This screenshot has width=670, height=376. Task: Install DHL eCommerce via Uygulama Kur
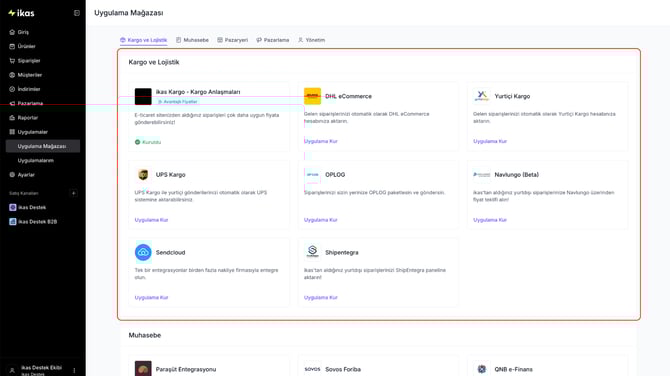(x=320, y=141)
